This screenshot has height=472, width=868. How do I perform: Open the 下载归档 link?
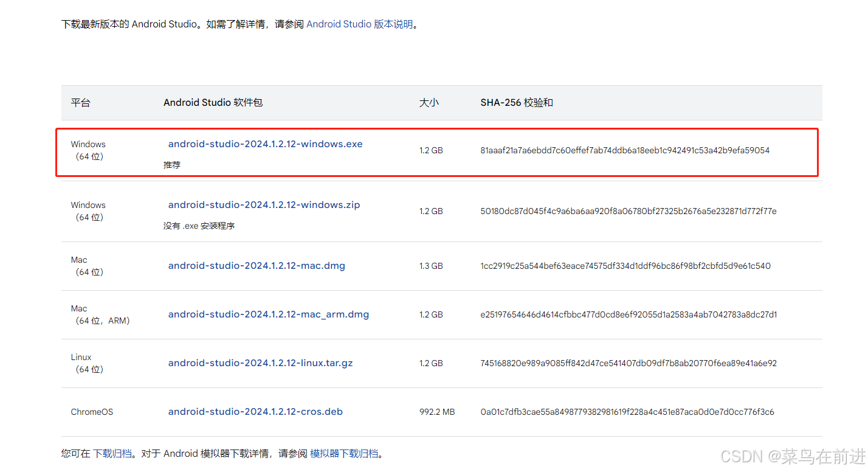click(x=112, y=454)
